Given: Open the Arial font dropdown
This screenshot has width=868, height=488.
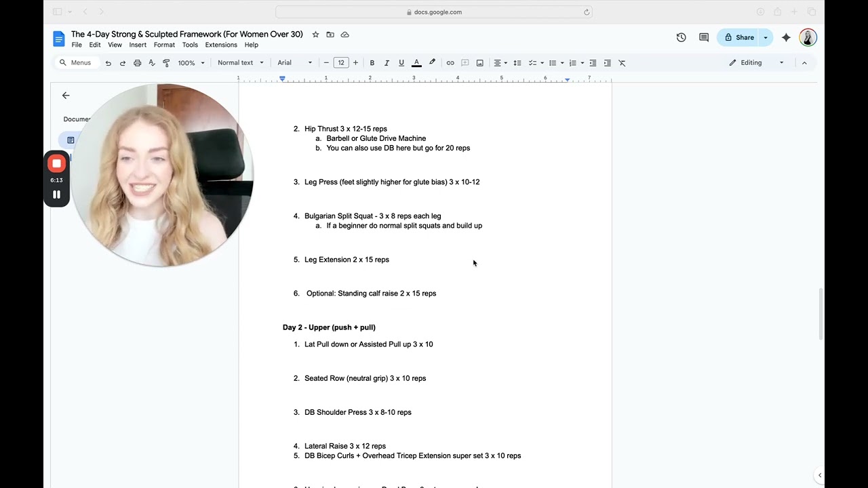Looking at the screenshot, I should click(x=295, y=63).
